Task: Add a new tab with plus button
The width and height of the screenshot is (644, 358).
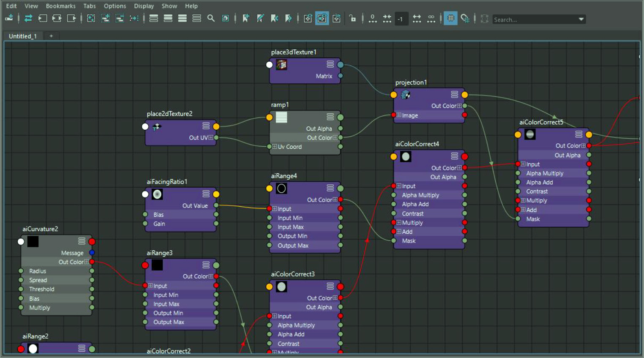Action: click(x=51, y=36)
